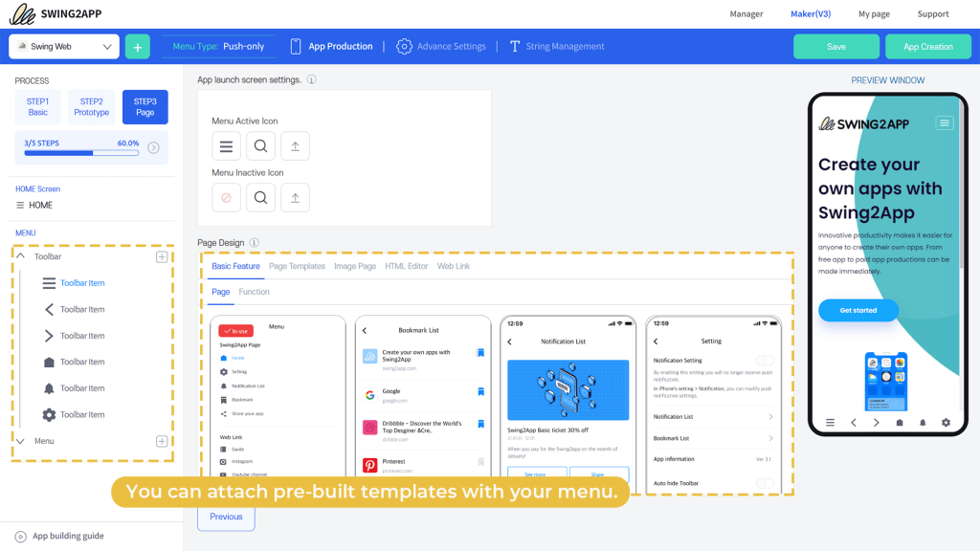Screen dimensions: 980x551
Task: Select hamburger Menu Active Icon
Action: 226,146
